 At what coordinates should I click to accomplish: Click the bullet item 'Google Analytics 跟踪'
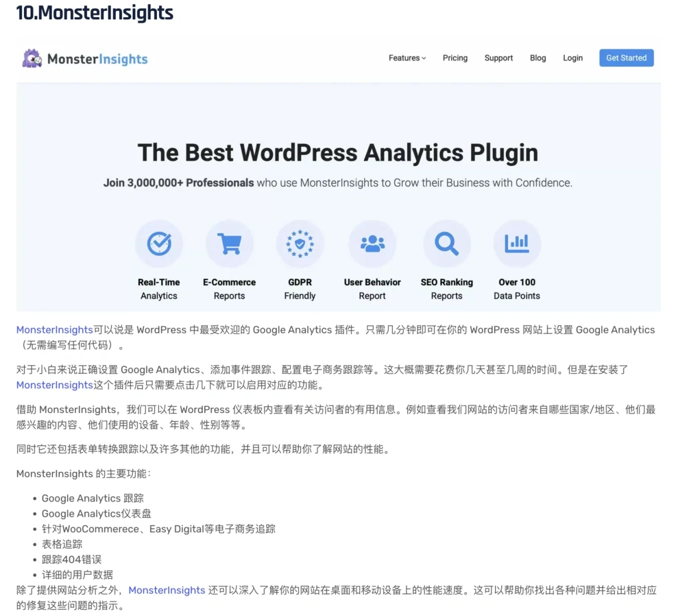(92, 498)
